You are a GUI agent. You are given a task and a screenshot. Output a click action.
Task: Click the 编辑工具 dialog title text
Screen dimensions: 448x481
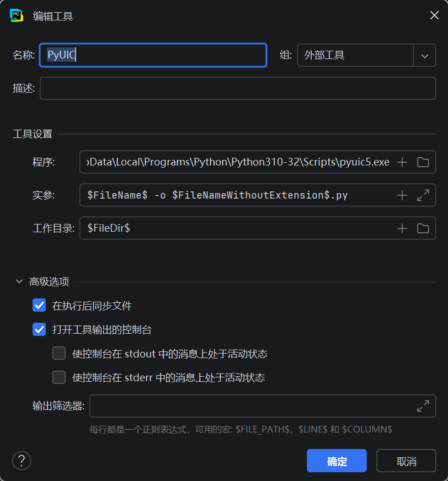pos(53,16)
